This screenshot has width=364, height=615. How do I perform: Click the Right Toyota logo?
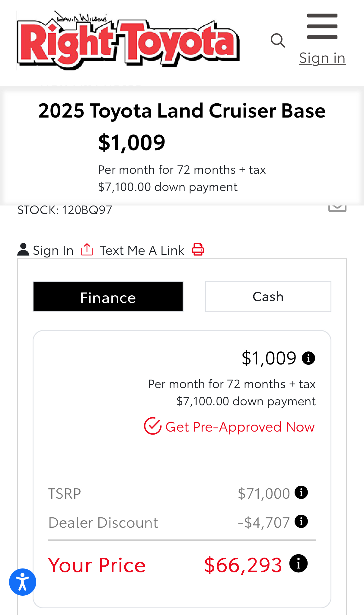(129, 40)
